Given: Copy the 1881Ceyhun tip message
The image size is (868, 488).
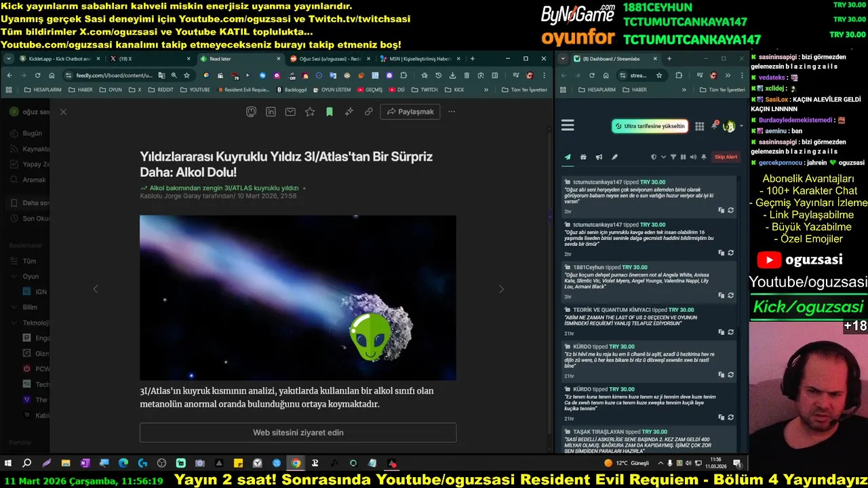Looking at the screenshot, I should click(x=721, y=296).
